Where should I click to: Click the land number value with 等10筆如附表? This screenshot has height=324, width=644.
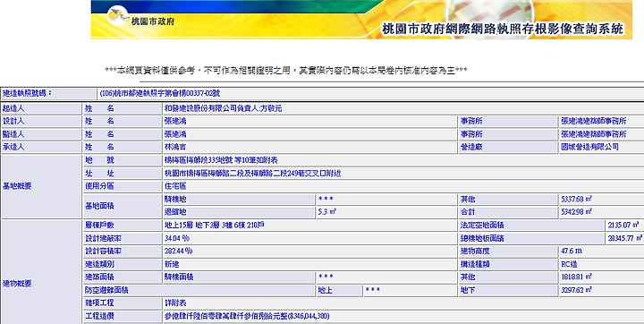pos(221,160)
